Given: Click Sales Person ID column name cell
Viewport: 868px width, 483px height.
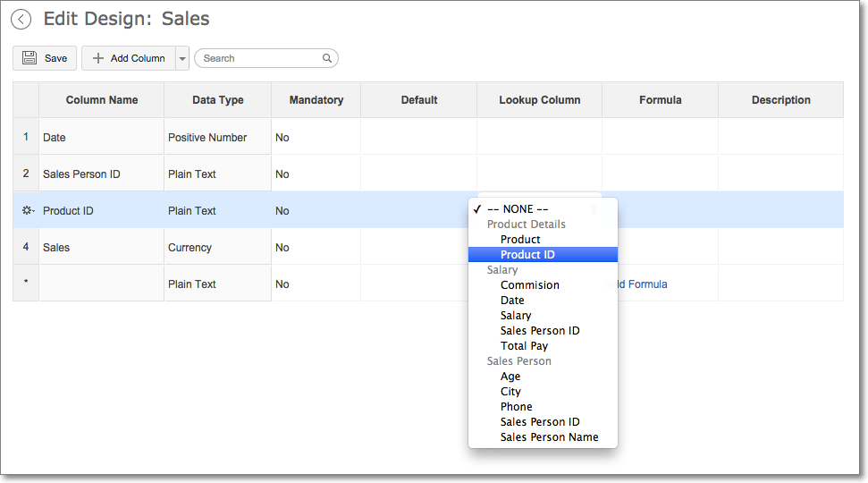Looking at the screenshot, I should [101, 174].
